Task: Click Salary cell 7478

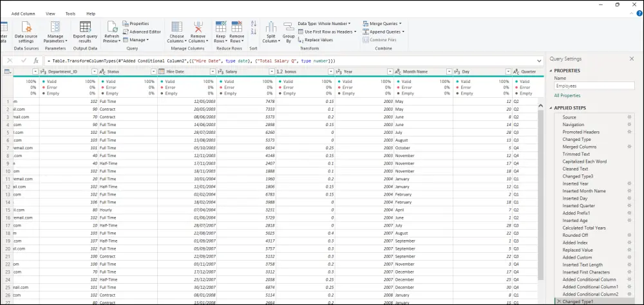Action: coord(247,102)
